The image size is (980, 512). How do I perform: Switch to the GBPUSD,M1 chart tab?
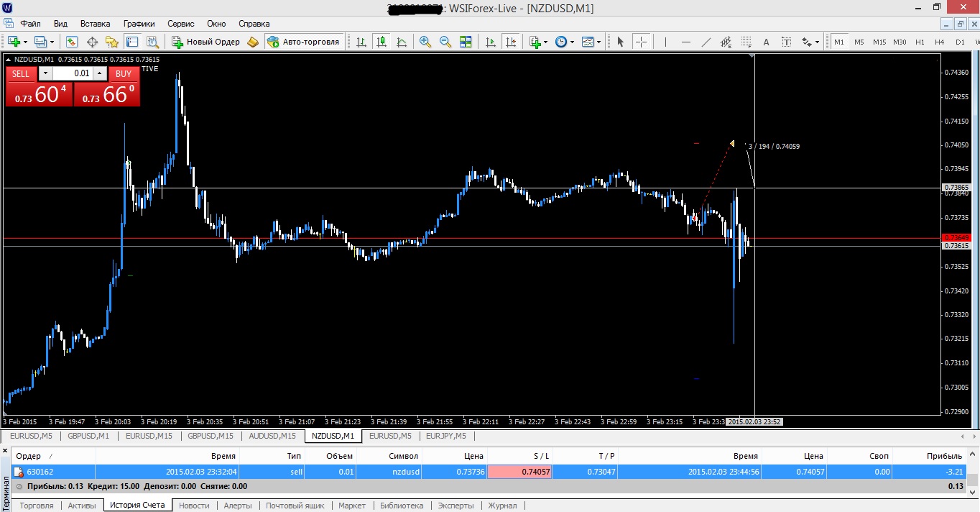click(88, 436)
